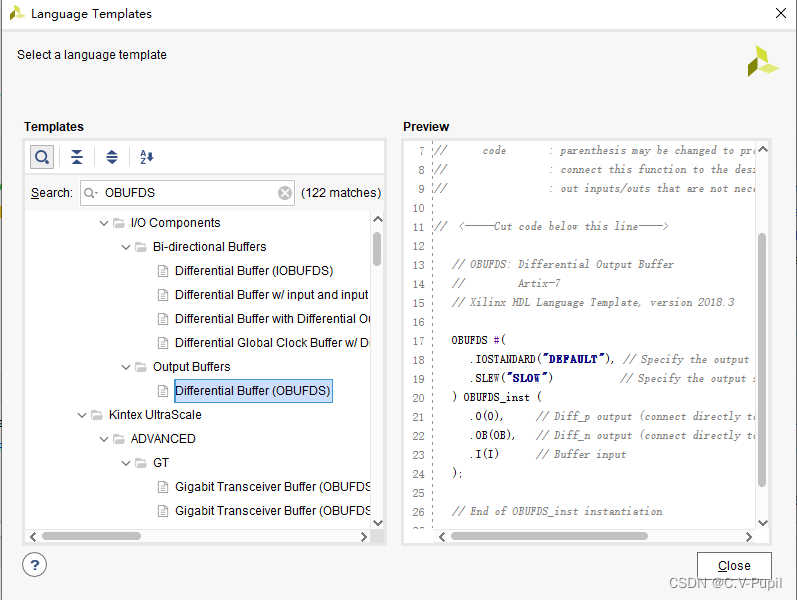This screenshot has width=797, height=600.
Task: Collapse the ADVANCED folder
Action: click(x=104, y=439)
